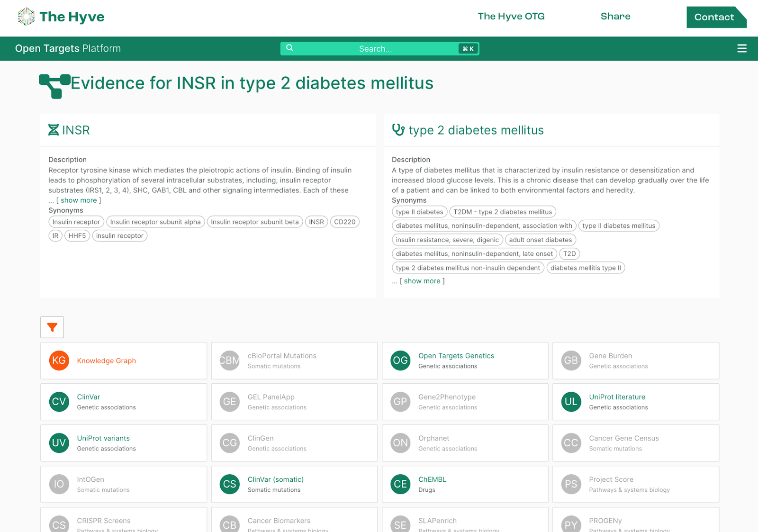The width and height of the screenshot is (758, 532).
Task: Click the Orphanet label
Action: pyautogui.click(x=434, y=438)
